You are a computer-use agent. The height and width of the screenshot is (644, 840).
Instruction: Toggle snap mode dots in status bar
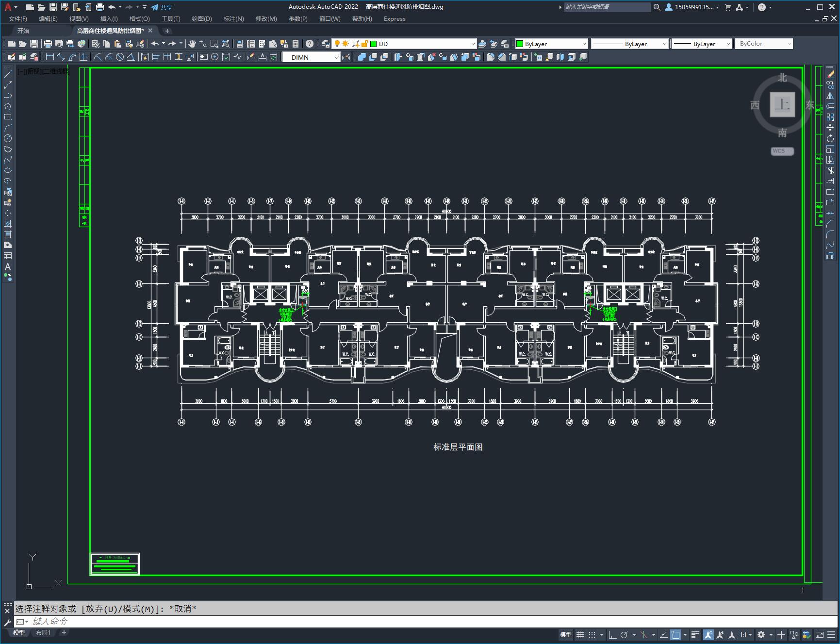[592, 634]
